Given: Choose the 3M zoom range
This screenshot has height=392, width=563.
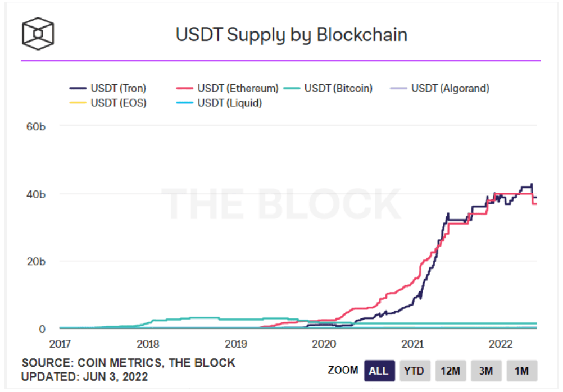Looking at the screenshot, I should pos(487,371).
